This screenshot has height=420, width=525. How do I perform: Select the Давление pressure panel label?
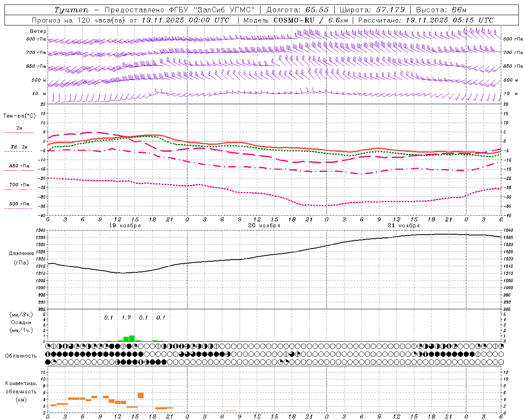tap(21, 253)
